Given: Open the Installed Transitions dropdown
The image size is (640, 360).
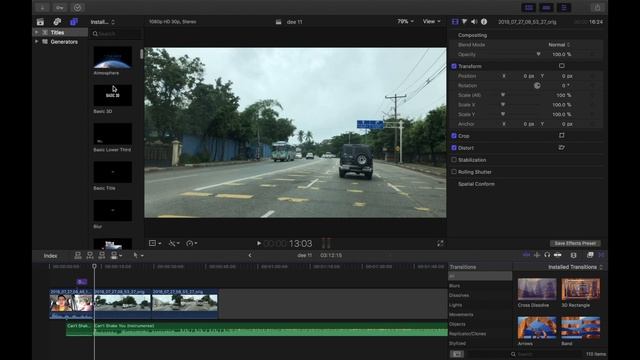Looking at the screenshot, I should [575, 267].
